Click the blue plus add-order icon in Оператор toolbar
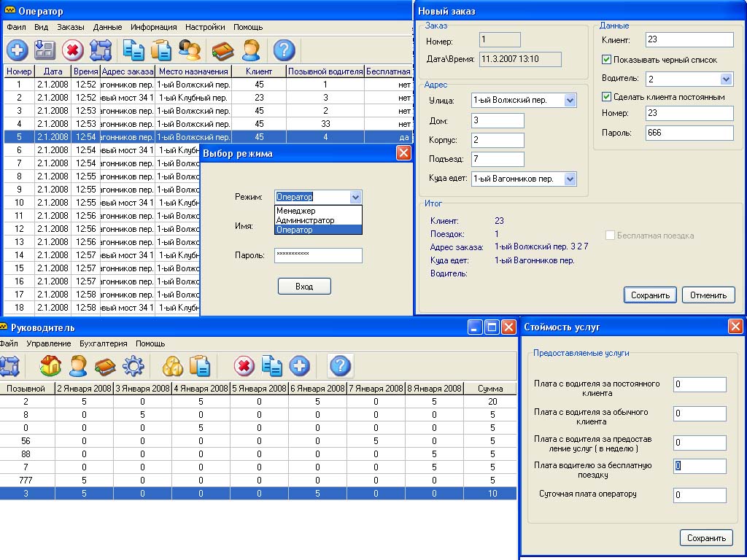The image size is (747, 560). 17,50
